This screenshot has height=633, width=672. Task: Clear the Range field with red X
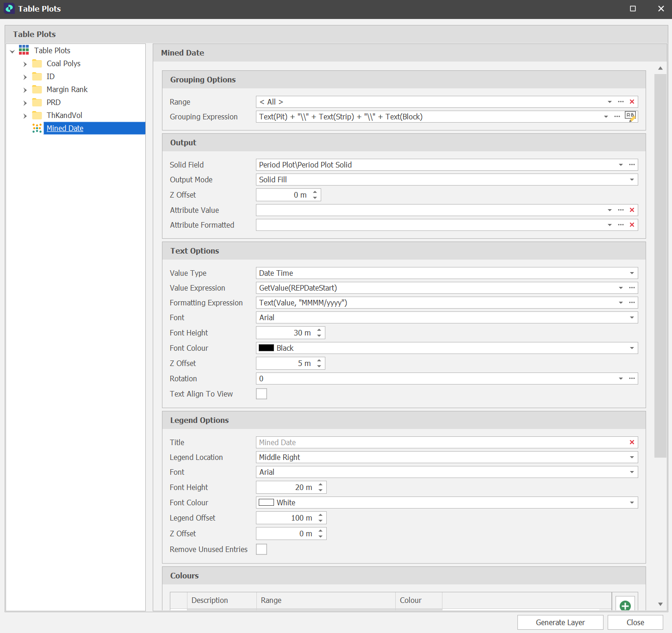click(632, 102)
